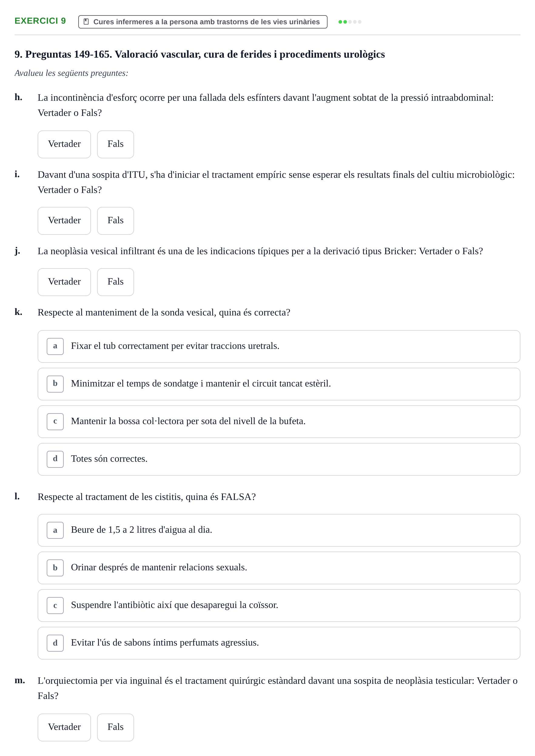
Task: Select Vertader for question h
Action: click(x=64, y=144)
